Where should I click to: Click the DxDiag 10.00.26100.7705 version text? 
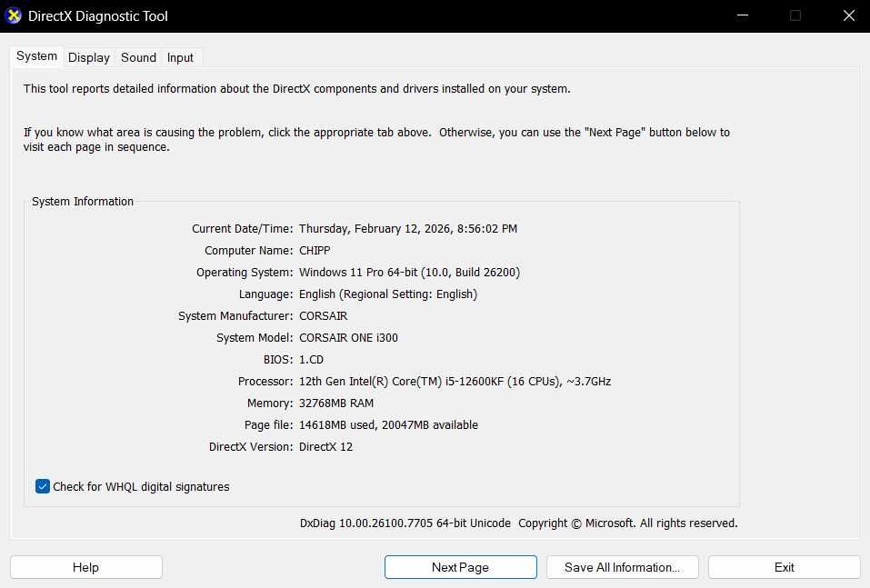[405, 523]
